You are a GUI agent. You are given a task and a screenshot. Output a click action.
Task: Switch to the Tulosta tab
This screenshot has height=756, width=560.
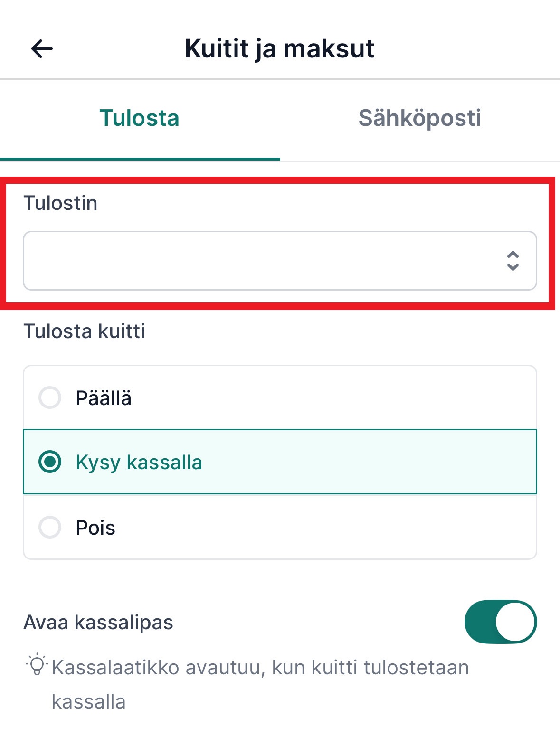click(x=139, y=118)
